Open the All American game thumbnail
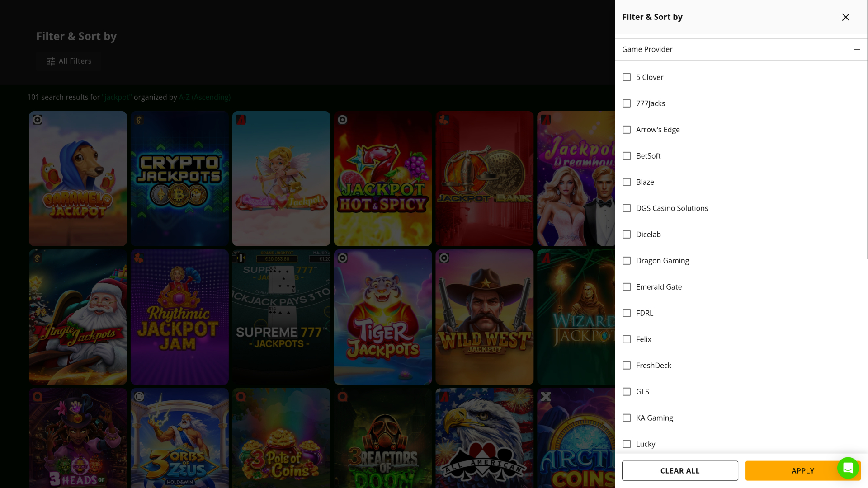868x488 pixels. click(485, 438)
